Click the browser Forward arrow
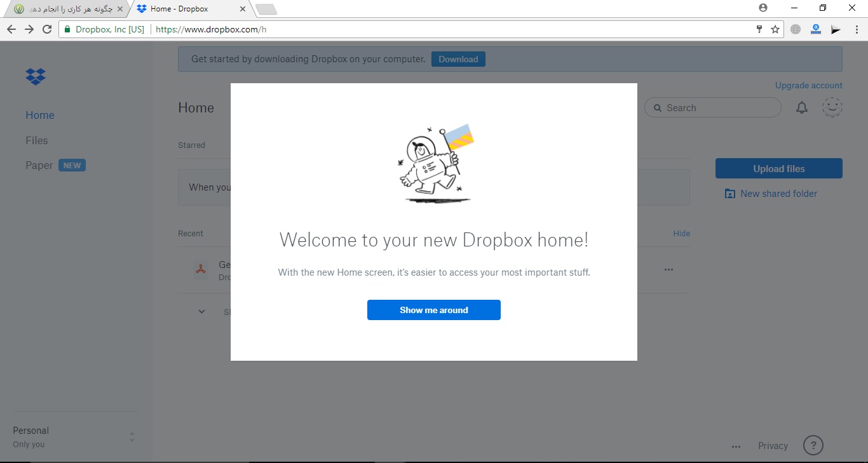 click(x=29, y=29)
